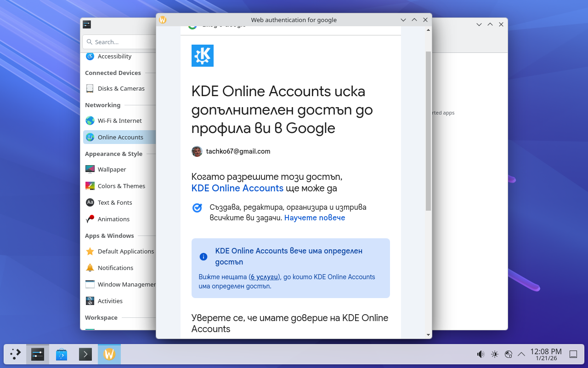This screenshot has height=368, width=588.
Task: Click the scroll down arrow of auth window
Action: pyautogui.click(x=428, y=335)
